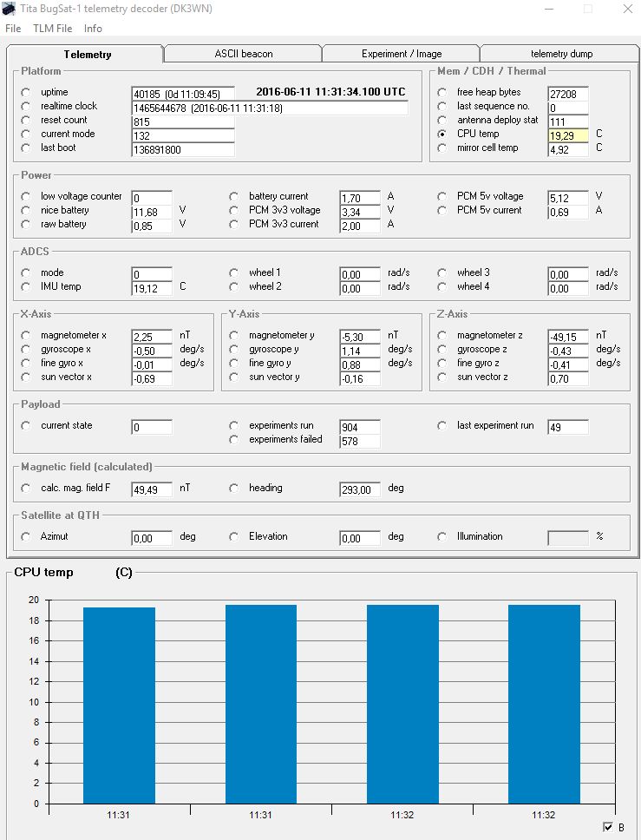Select the fine gyro y radio button
The height and width of the screenshot is (840, 641).
(x=233, y=364)
